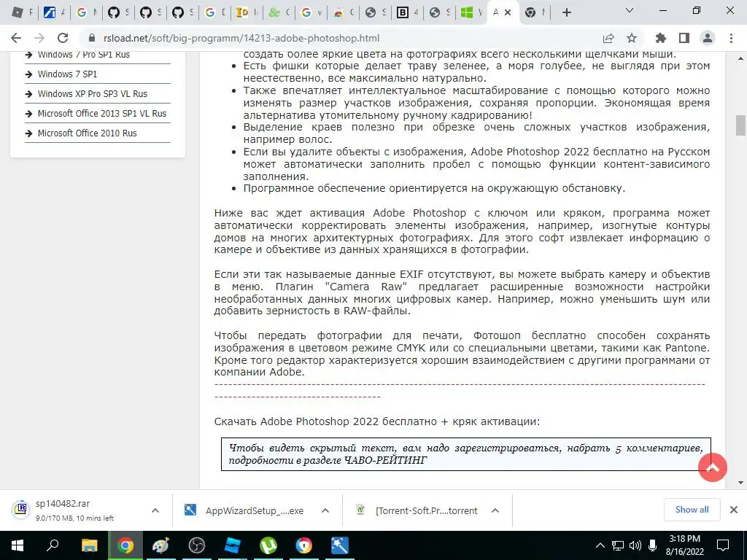Expand options chevron for the torrent file
The height and width of the screenshot is (560, 747).
(495, 510)
